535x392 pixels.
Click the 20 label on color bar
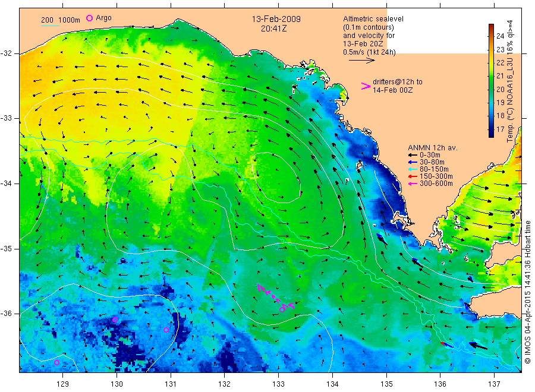(500, 89)
